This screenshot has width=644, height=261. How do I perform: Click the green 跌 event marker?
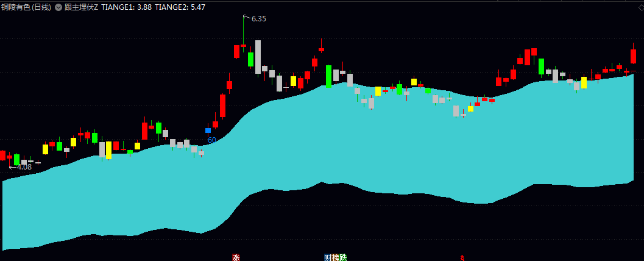[x=343, y=258]
